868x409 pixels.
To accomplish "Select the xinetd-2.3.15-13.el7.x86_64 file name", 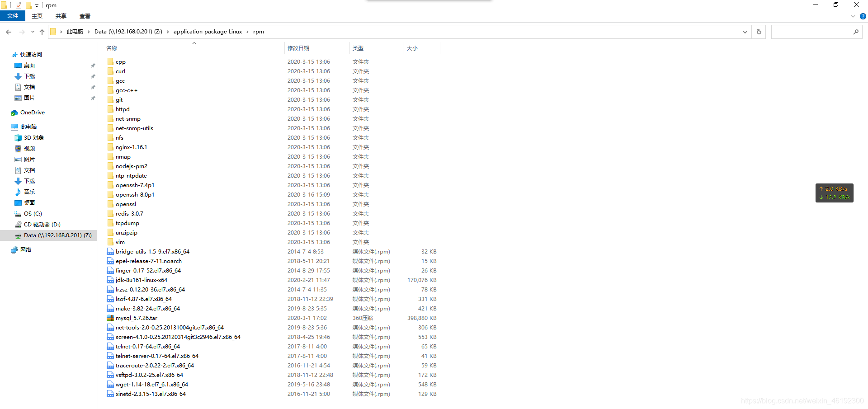I will point(151,394).
